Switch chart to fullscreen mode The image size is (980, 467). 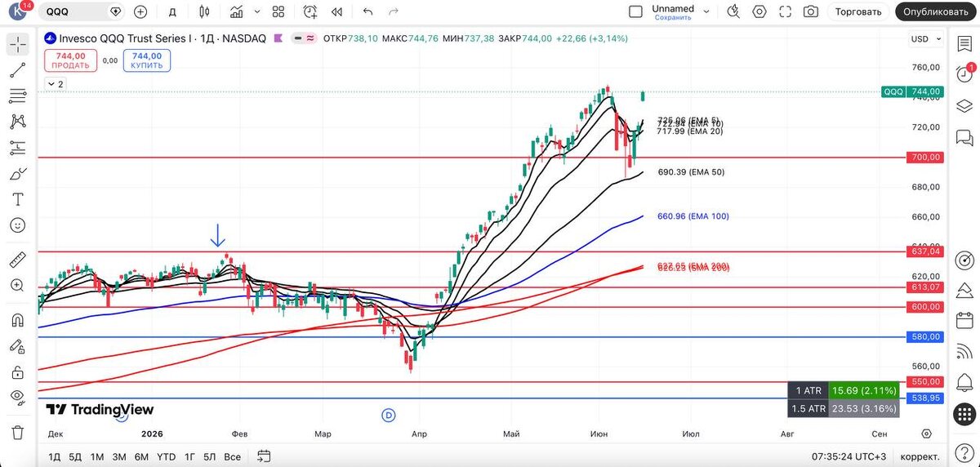click(x=785, y=11)
